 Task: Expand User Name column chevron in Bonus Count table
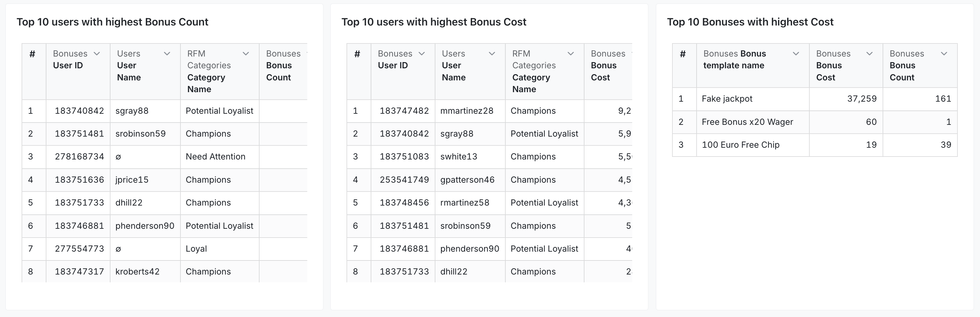click(x=167, y=54)
